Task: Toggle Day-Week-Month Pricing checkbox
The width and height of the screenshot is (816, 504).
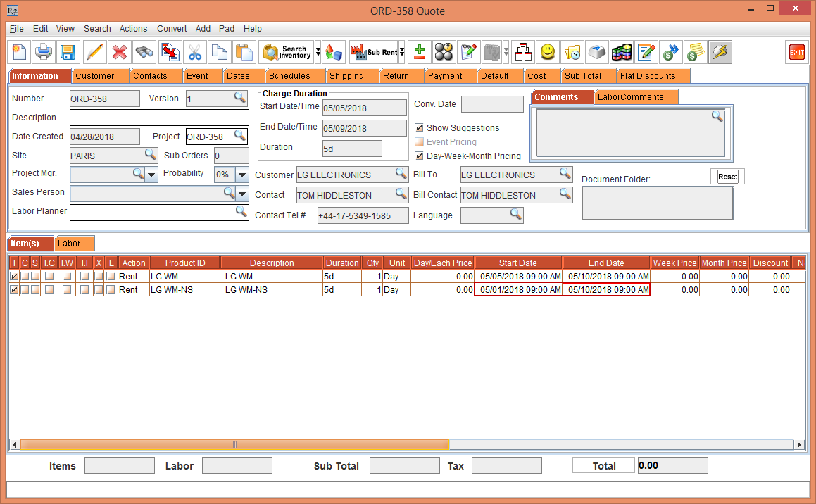Action: click(x=419, y=156)
